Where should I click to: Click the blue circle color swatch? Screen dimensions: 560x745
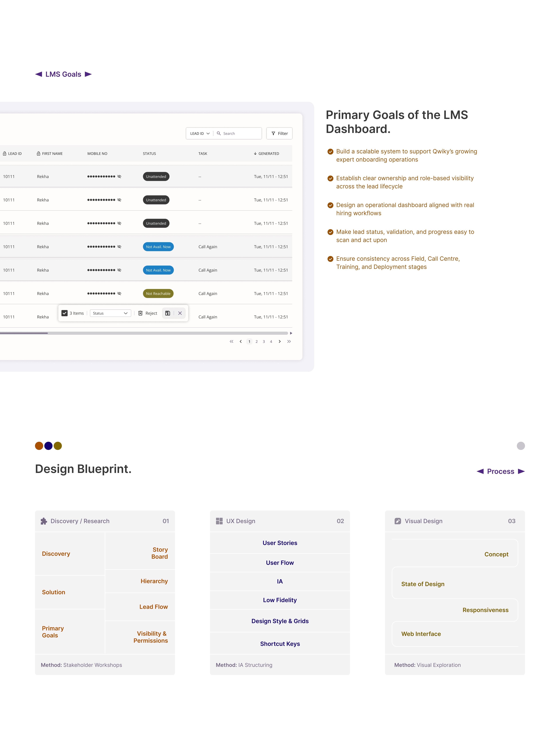click(x=49, y=446)
